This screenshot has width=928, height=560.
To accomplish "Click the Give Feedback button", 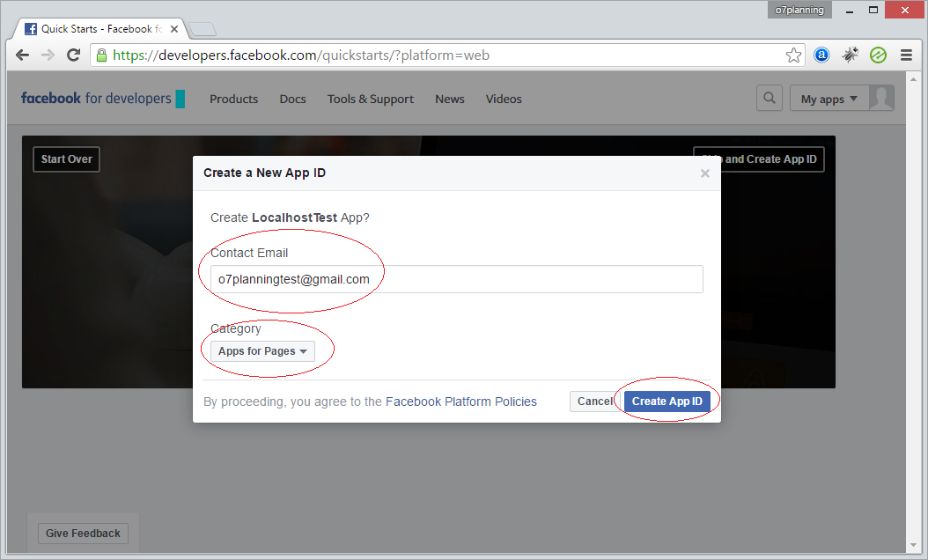I will (83, 534).
